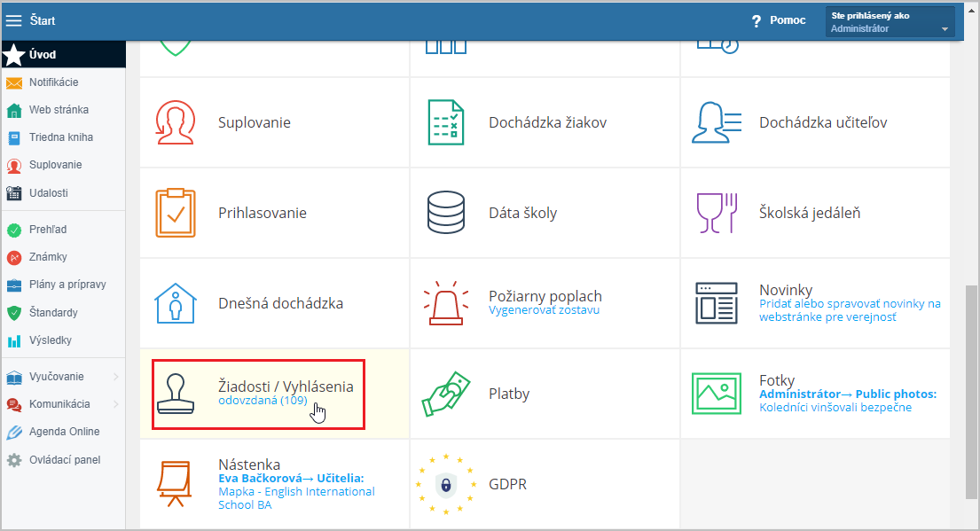Open the Dnešná dochádzka house icon
980x531 pixels.
click(176, 303)
